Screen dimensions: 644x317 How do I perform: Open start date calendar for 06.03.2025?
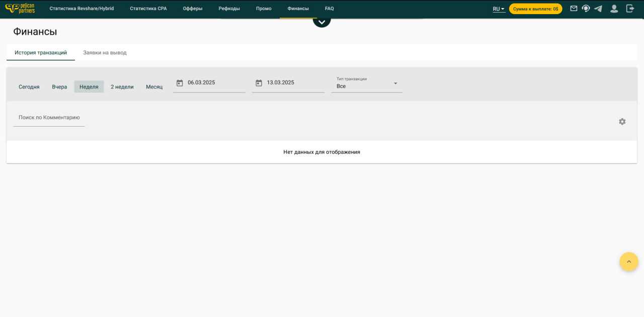tap(180, 83)
